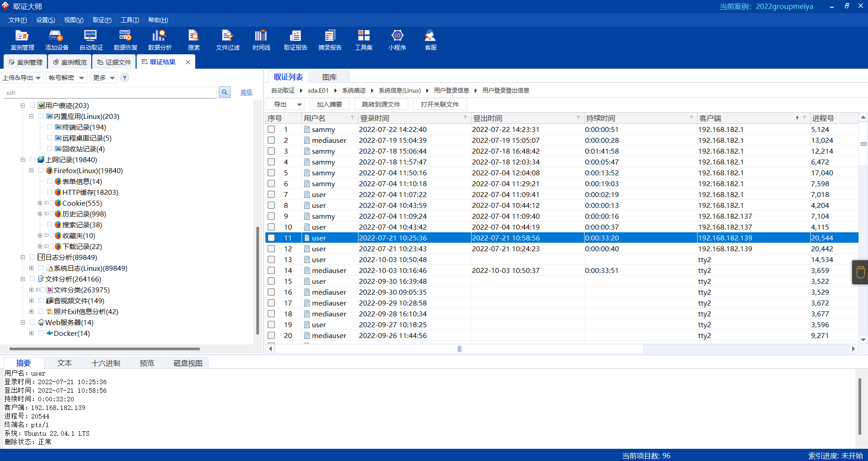Viewport: 868px width, 461px height.
Task: Click the tree panel horizontal scrollbar
Action: click(x=104, y=349)
